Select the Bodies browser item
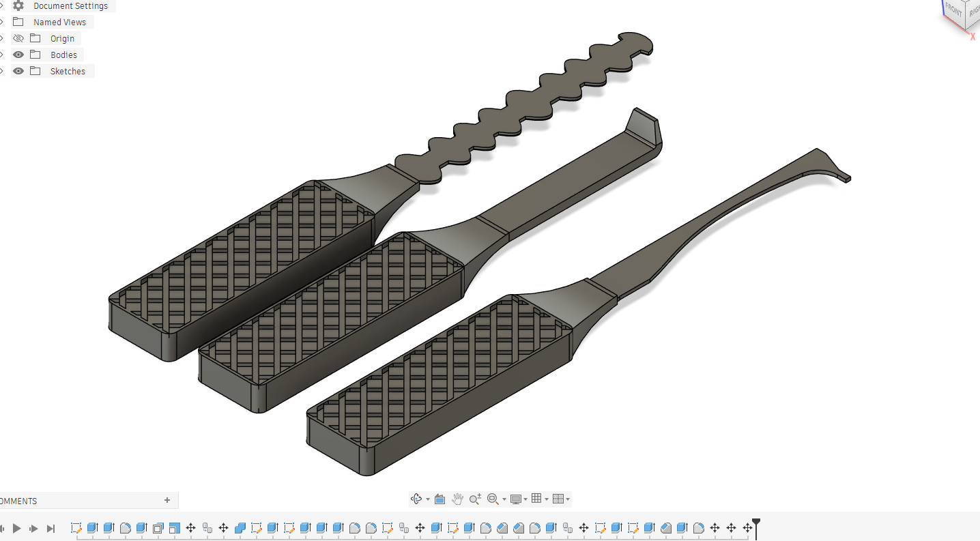This screenshot has width=980, height=541. (63, 55)
